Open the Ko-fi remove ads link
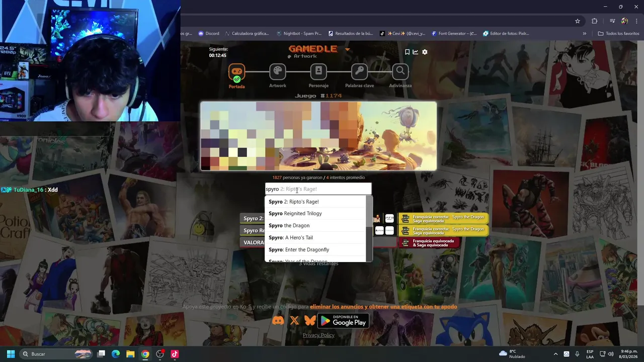The width and height of the screenshot is (644, 362). click(x=383, y=307)
